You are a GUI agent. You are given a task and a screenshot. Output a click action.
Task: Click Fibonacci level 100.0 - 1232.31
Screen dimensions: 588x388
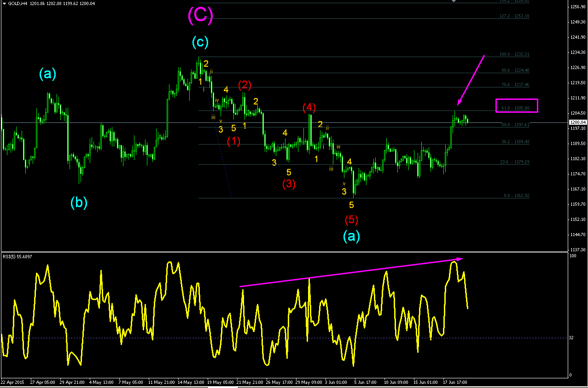pyautogui.click(x=514, y=54)
